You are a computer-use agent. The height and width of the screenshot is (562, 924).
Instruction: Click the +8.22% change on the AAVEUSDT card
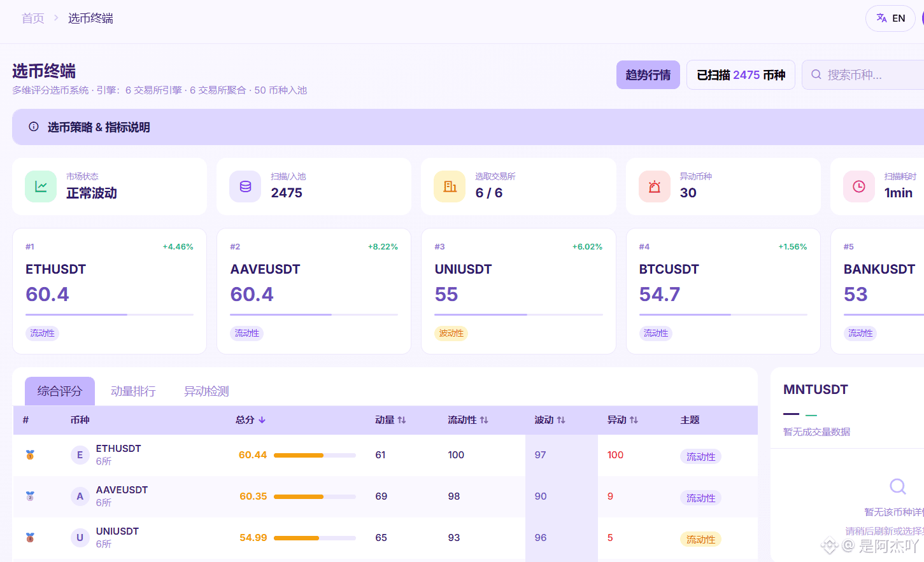tap(383, 247)
